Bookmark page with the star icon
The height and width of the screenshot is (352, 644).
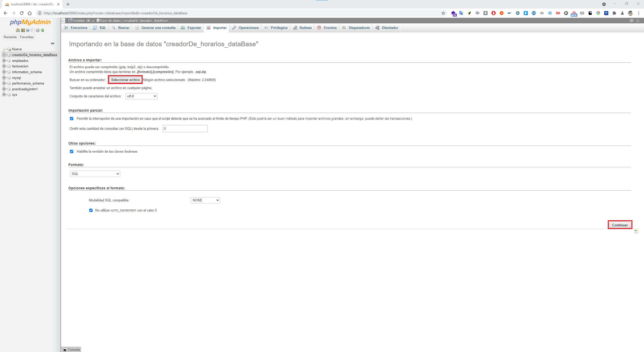(443, 13)
